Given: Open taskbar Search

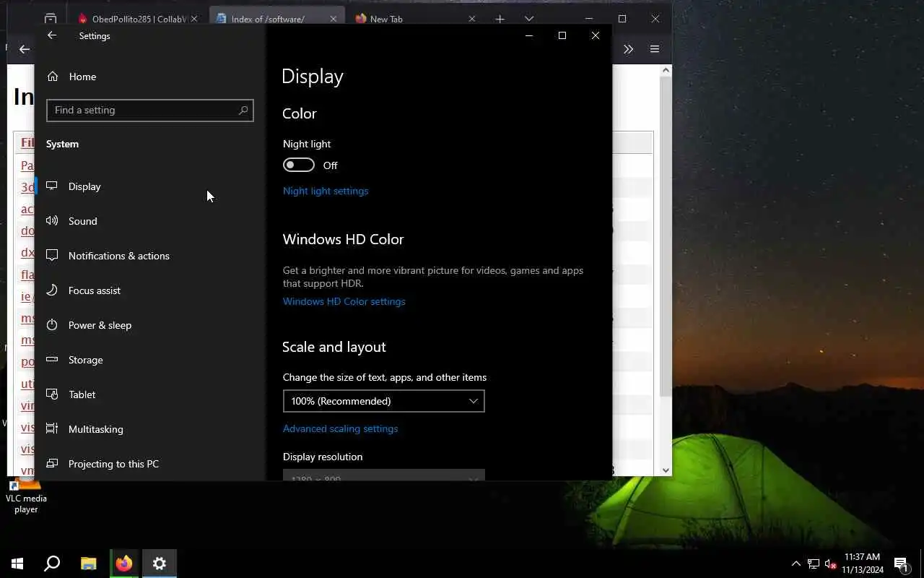Looking at the screenshot, I should point(52,564).
